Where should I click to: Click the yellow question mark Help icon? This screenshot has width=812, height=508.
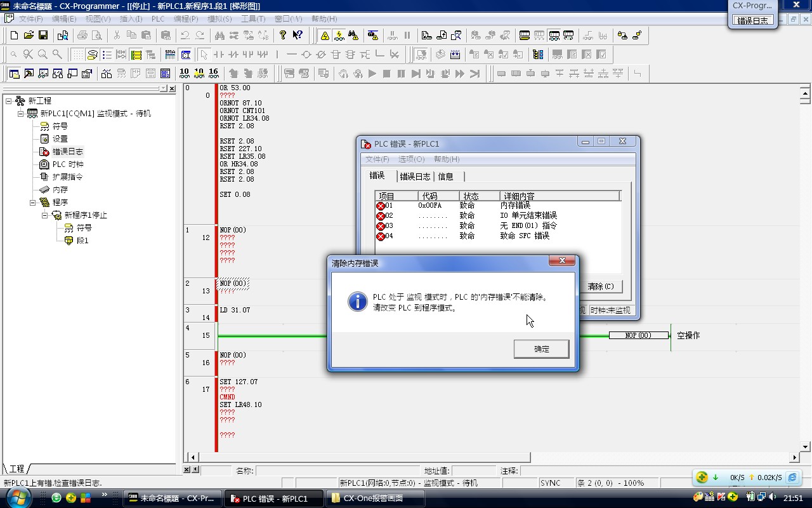[283, 36]
